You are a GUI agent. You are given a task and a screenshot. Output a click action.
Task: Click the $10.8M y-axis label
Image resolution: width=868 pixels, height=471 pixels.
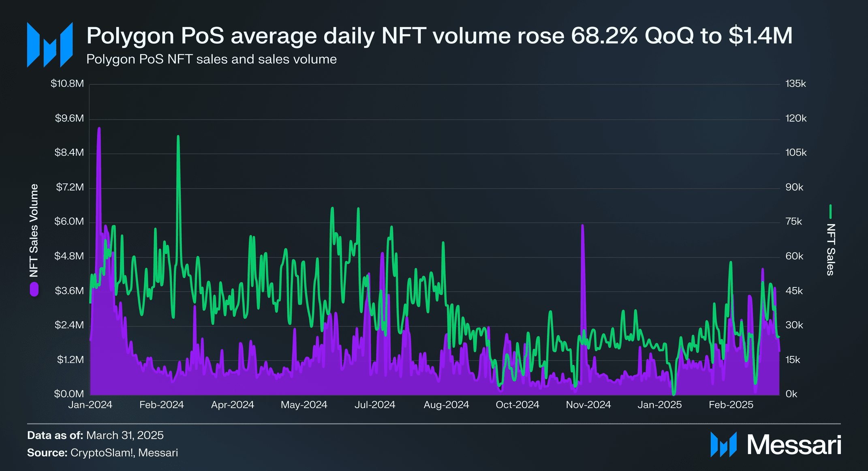tap(67, 84)
